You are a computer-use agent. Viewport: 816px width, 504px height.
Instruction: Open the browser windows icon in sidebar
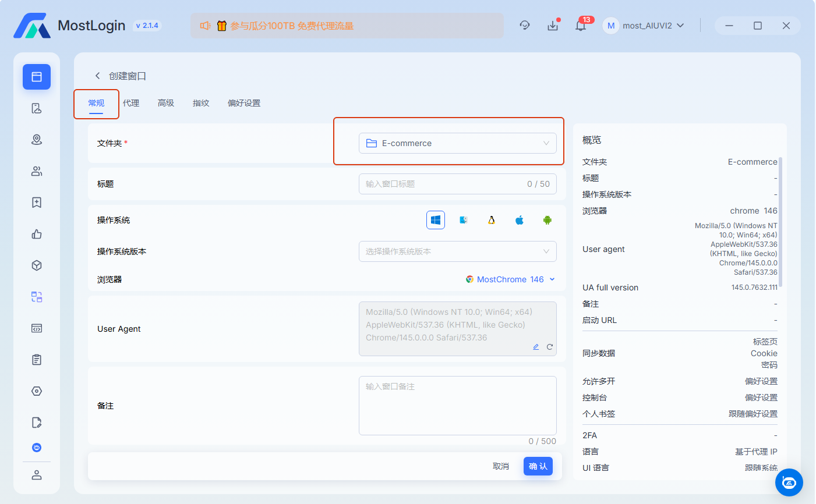tap(37, 77)
